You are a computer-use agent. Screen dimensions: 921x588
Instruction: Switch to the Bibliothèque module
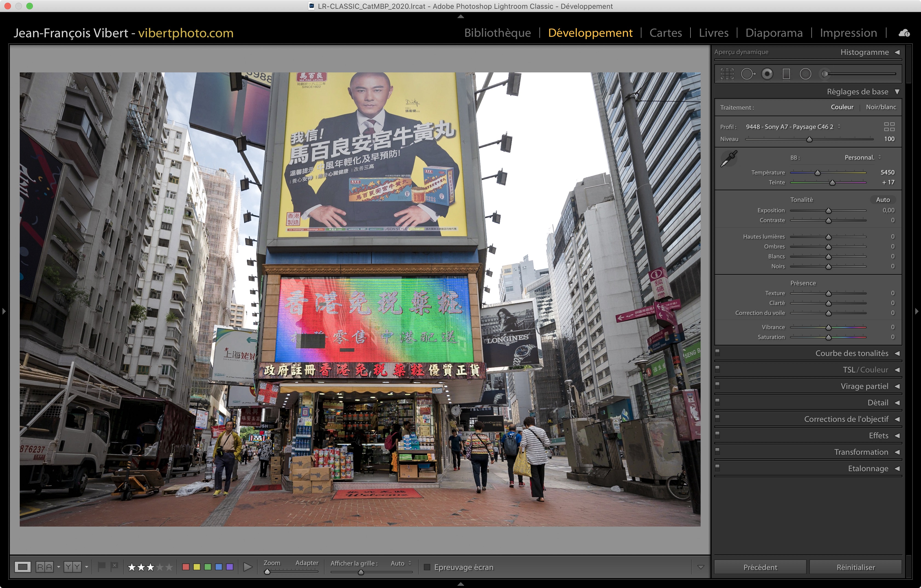(x=497, y=33)
